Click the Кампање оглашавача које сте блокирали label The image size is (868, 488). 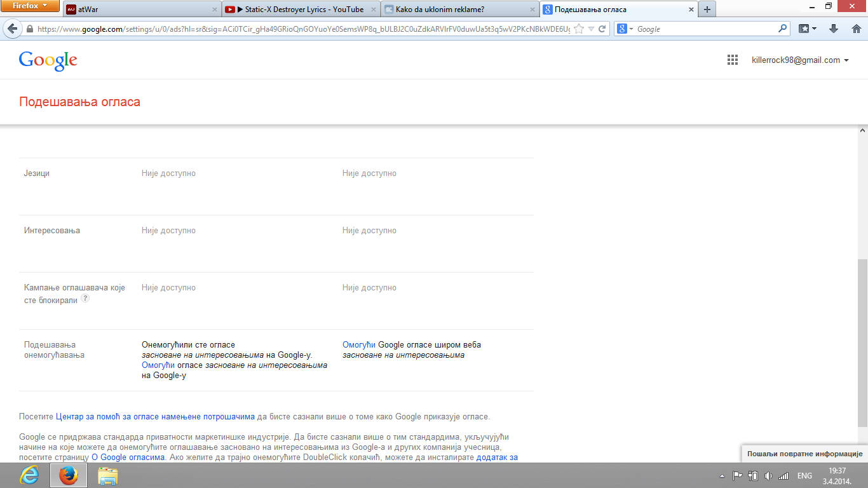74,294
